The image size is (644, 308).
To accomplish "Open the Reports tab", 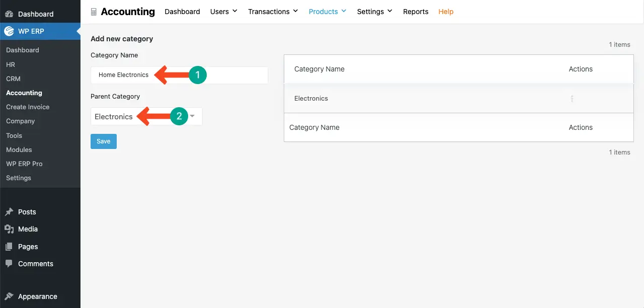I will 416,12.
